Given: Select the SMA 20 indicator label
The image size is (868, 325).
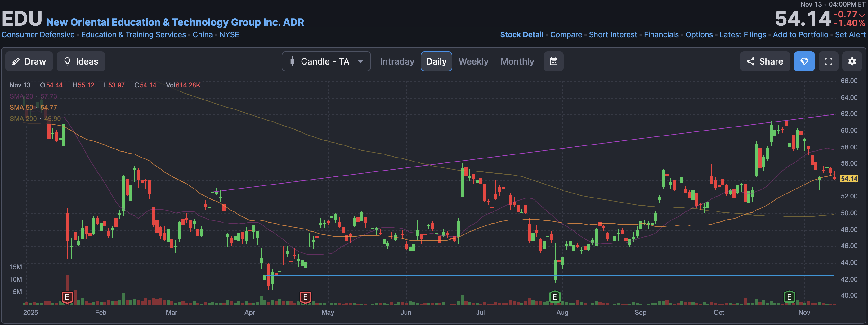Looking at the screenshot, I should (34, 96).
